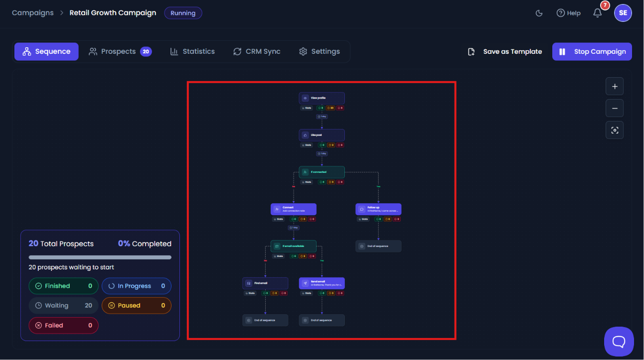Select the Failed status filter
Viewport: 644px width, 360px height.
pos(63,326)
